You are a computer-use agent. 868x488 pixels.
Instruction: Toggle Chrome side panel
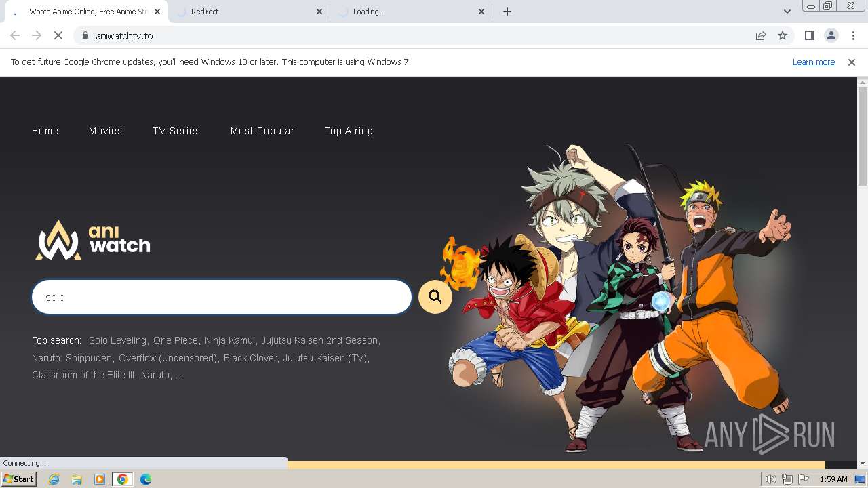coord(809,36)
